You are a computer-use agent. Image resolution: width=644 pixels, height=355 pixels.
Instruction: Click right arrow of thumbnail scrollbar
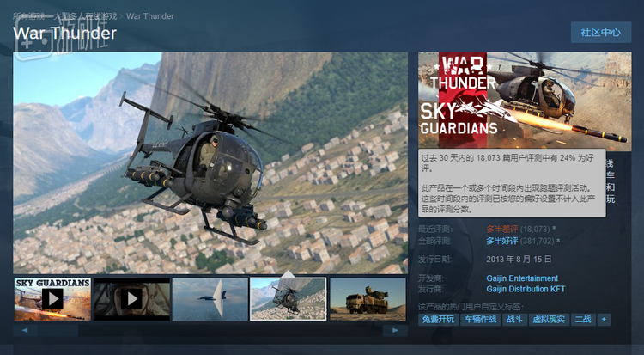396,330
